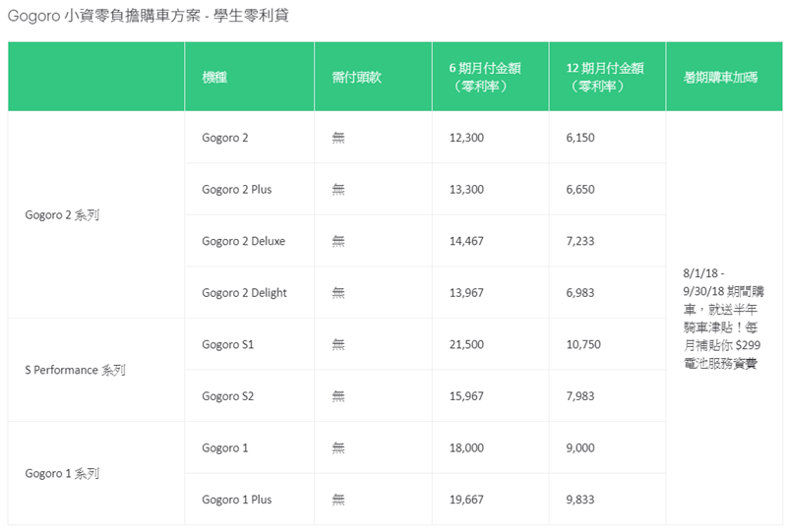The image size is (787, 532).
Task: Click the 6-period value '18,000'
Action: pyautogui.click(x=466, y=447)
